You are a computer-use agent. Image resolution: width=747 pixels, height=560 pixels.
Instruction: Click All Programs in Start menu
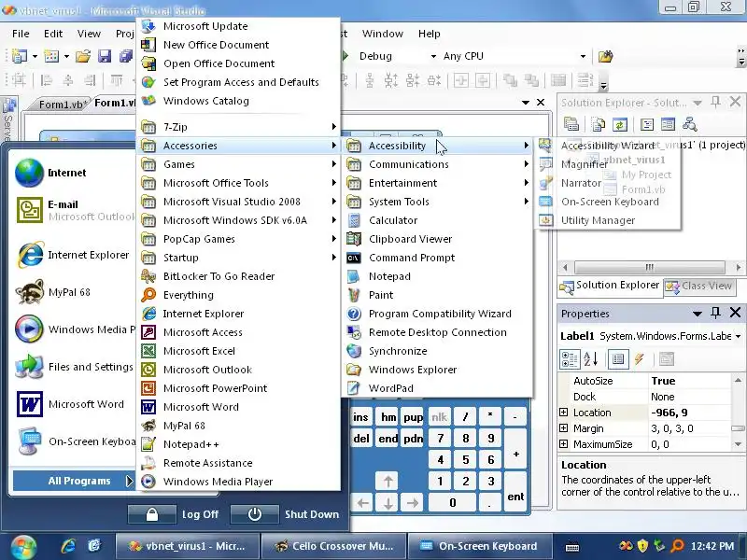74,481
